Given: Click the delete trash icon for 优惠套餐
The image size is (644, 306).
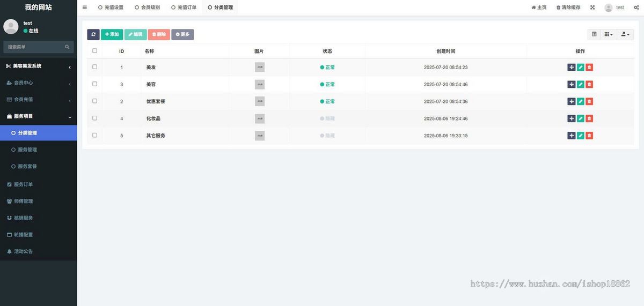Looking at the screenshot, I should pos(589,101).
